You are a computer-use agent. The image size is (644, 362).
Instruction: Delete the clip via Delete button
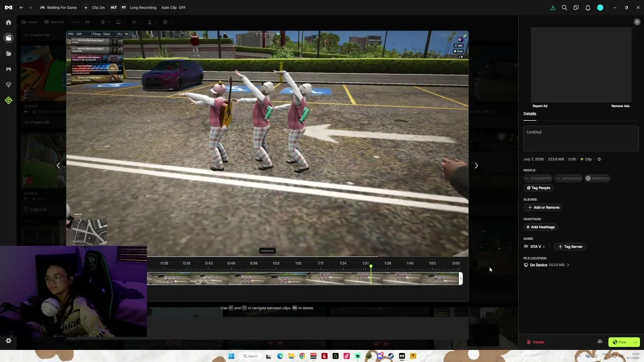coord(535,342)
